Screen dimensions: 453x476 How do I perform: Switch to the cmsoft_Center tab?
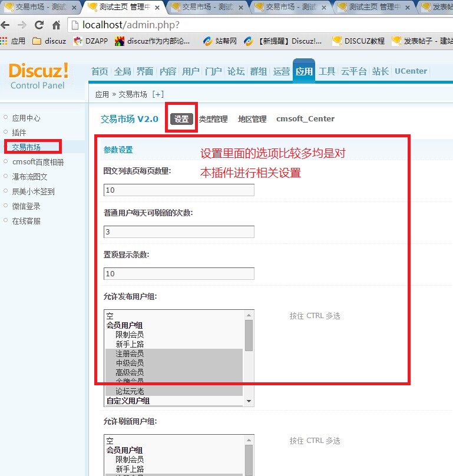click(306, 118)
